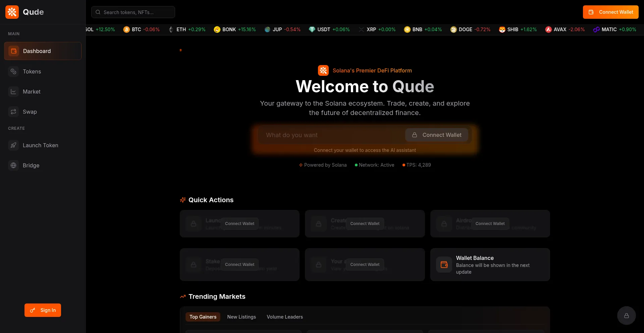Click the DOGE ticker icon
The height and width of the screenshot is (333, 644).
point(453,30)
